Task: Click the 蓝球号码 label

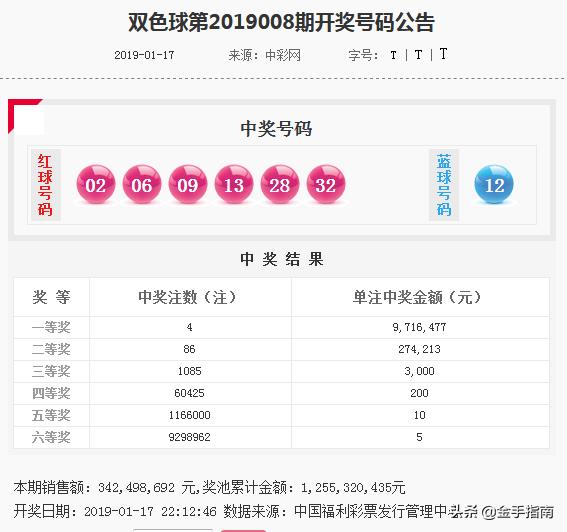Action: point(444,185)
